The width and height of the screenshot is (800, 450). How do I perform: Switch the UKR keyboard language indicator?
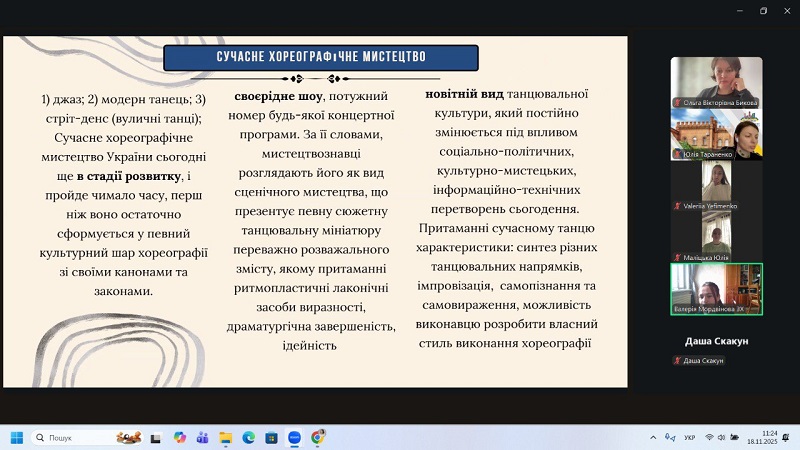(690, 437)
